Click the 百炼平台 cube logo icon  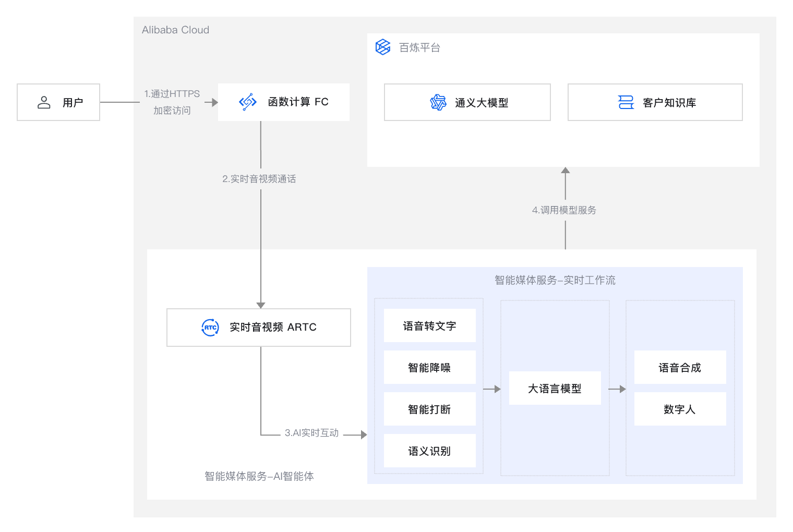pyautogui.click(x=383, y=47)
